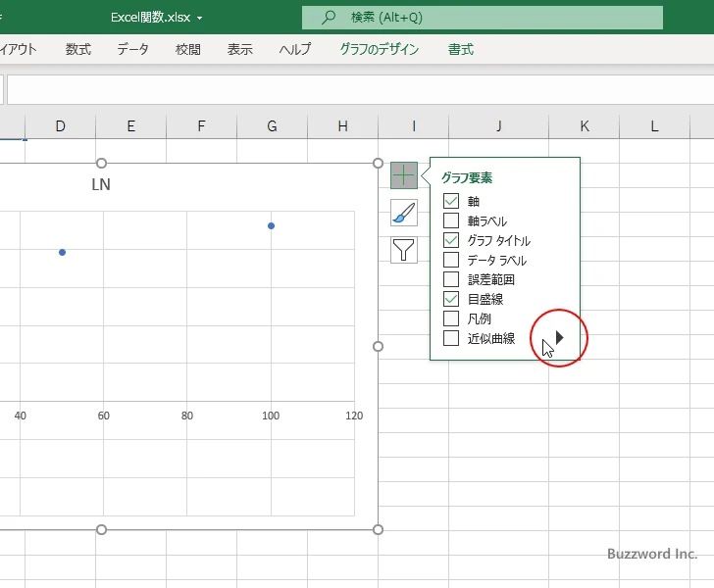
Task: Select column H header
Action: [x=342, y=126]
